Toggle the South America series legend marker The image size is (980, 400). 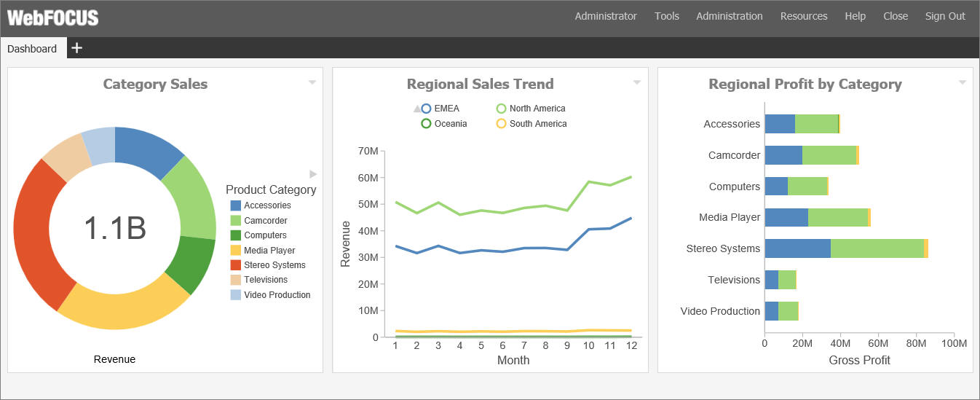point(501,124)
